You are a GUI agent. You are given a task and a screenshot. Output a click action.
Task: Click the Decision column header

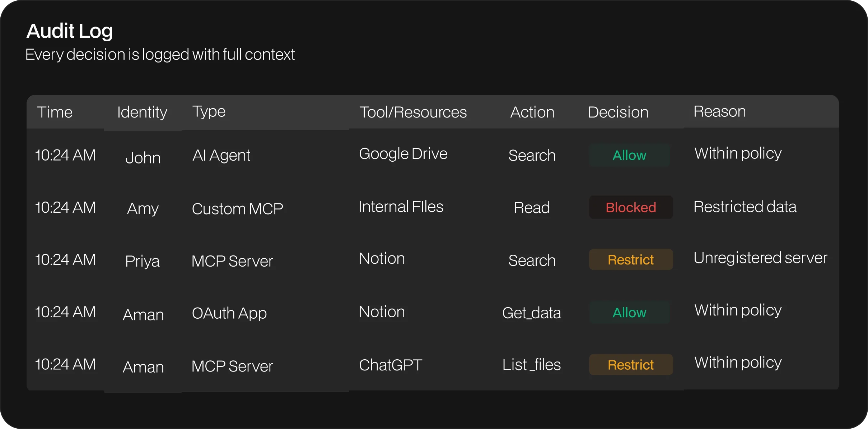pyautogui.click(x=618, y=112)
